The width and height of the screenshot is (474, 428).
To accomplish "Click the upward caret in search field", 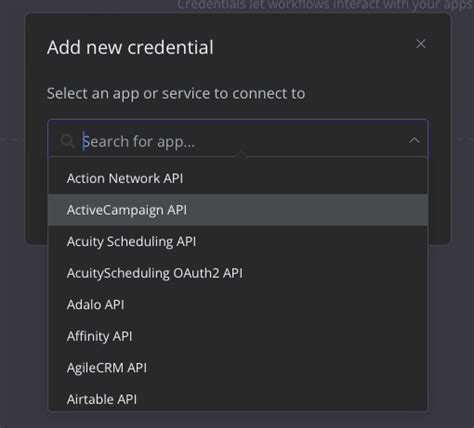I will (x=414, y=140).
